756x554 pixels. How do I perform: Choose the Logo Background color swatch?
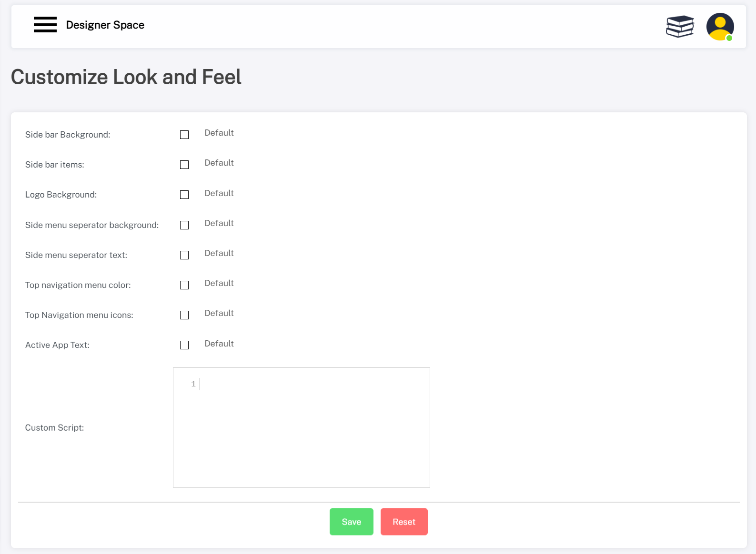click(184, 195)
